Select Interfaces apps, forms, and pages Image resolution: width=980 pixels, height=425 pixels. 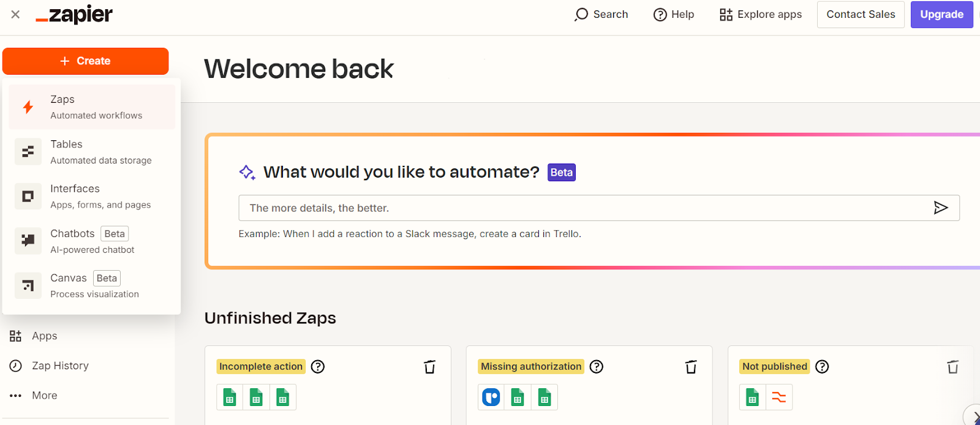click(x=92, y=196)
